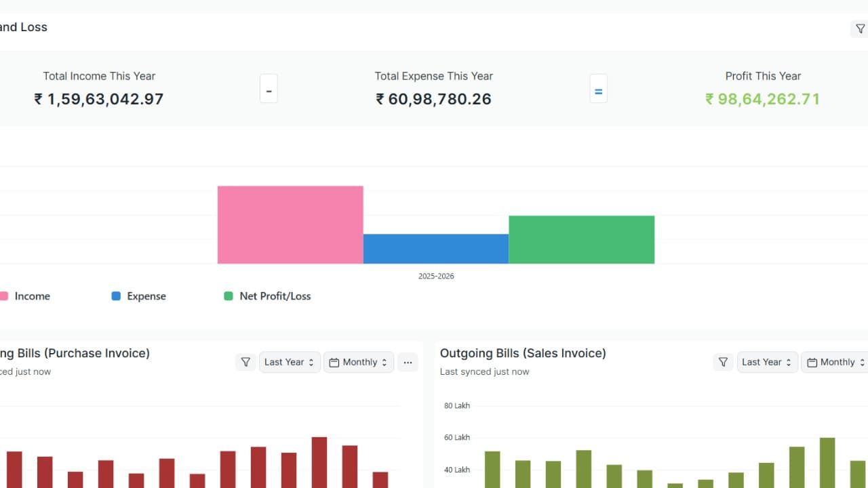The image size is (868, 488).
Task: Click the Total Expense This Year amount
Action: pyautogui.click(x=433, y=99)
